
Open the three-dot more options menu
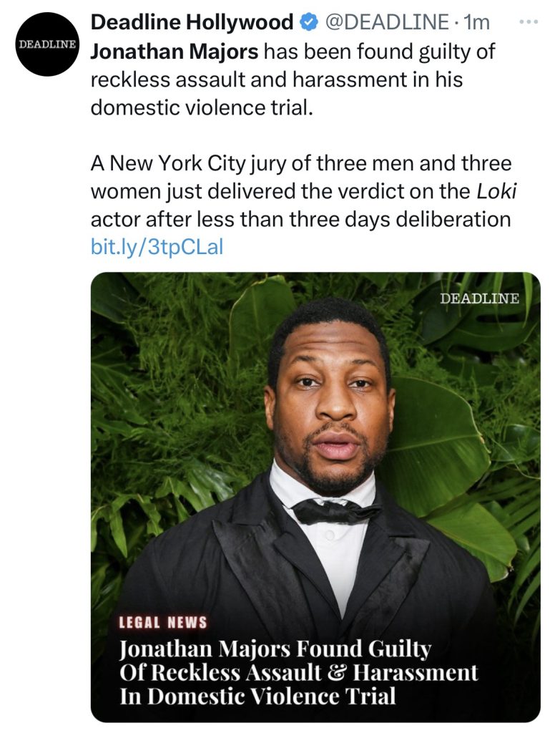coord(527,21)
